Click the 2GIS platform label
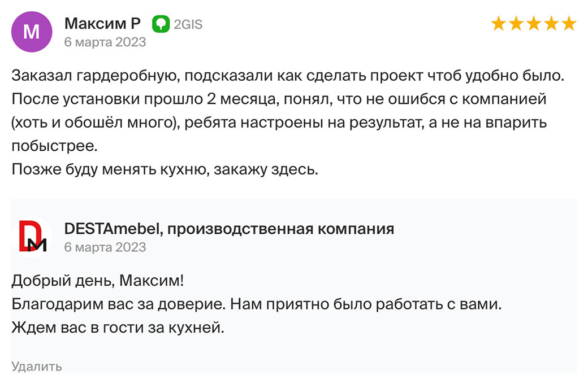This screenshot has height=384, width=588. tap(189, 24)
